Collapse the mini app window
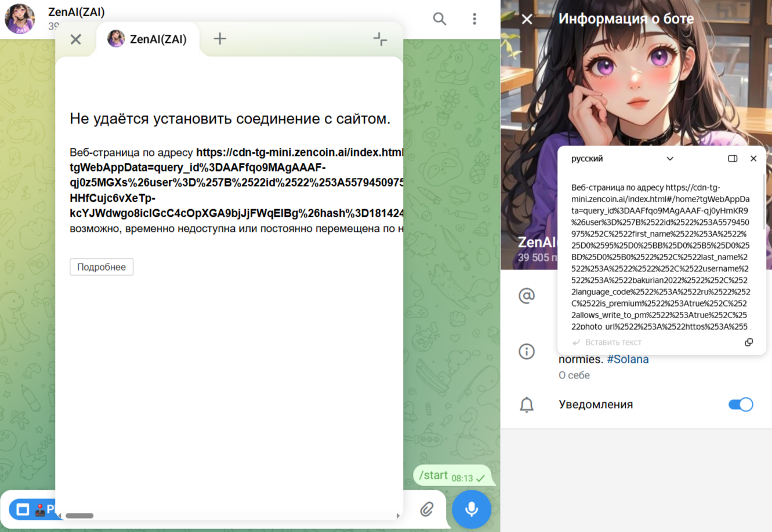This screenshot has height=532, width=772. (380, 39)
